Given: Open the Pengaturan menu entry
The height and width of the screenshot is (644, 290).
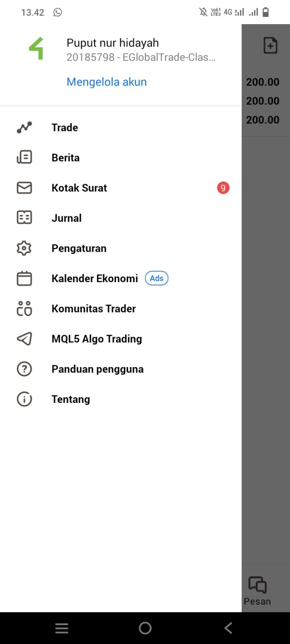Looking at the screenshot, I should [121, 248].
